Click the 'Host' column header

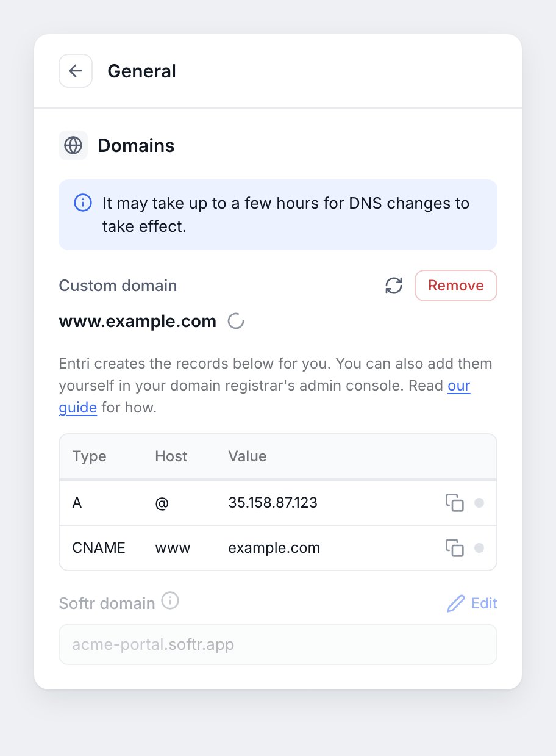[171, 456]
